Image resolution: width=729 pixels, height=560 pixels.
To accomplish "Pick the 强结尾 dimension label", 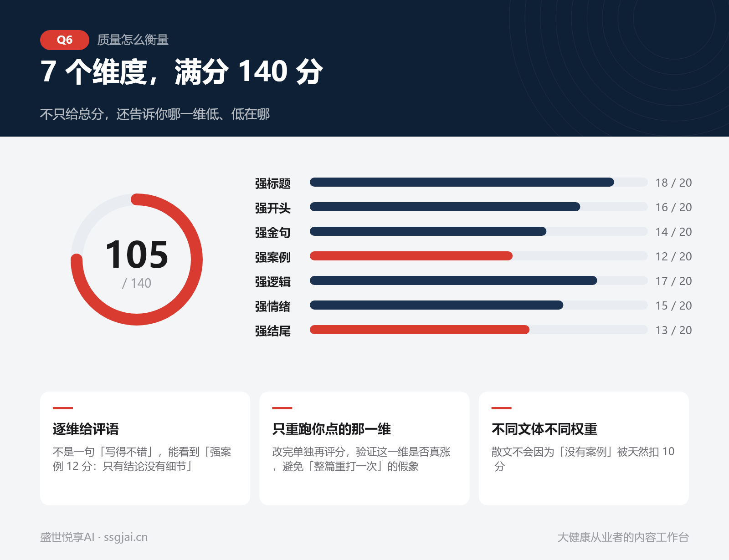I will [273, 331].
